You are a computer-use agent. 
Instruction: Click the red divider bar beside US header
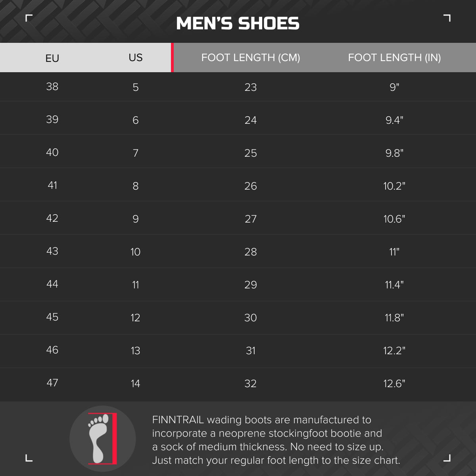point(172,58)
